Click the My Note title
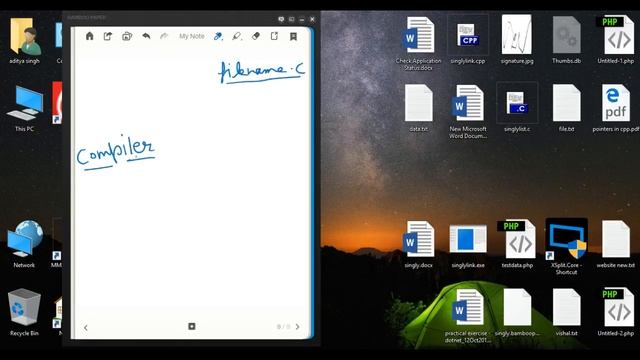Screen dimensions: 640x360 [x=191, y=36]
